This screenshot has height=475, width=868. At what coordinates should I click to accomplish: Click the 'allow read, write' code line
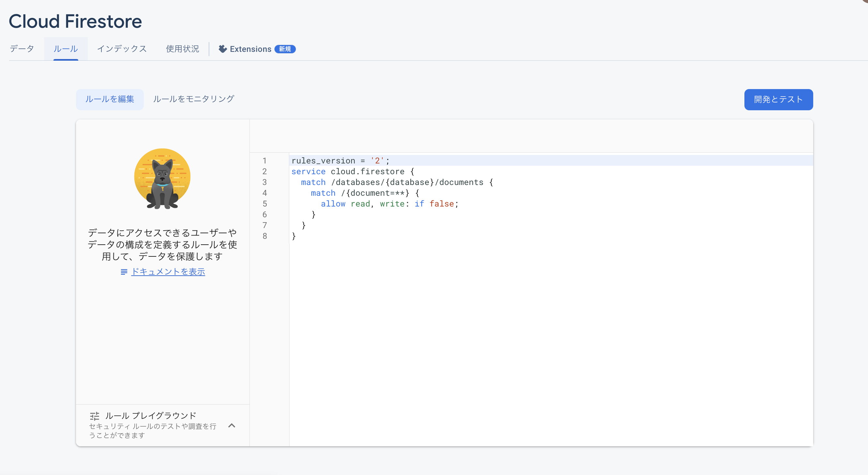click(x=389, y=204)
